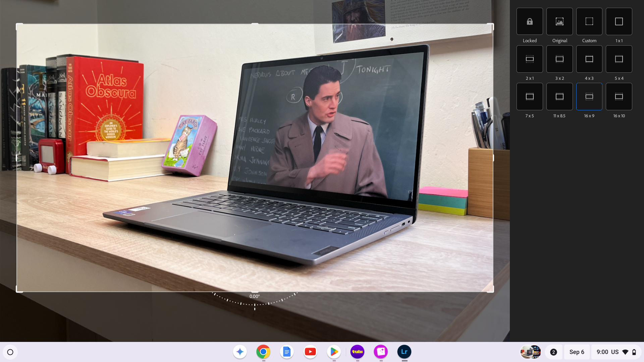The height and width of the screenshot is (362, 644).
Task: Click the battery status icon
Action: pos(634,352)
